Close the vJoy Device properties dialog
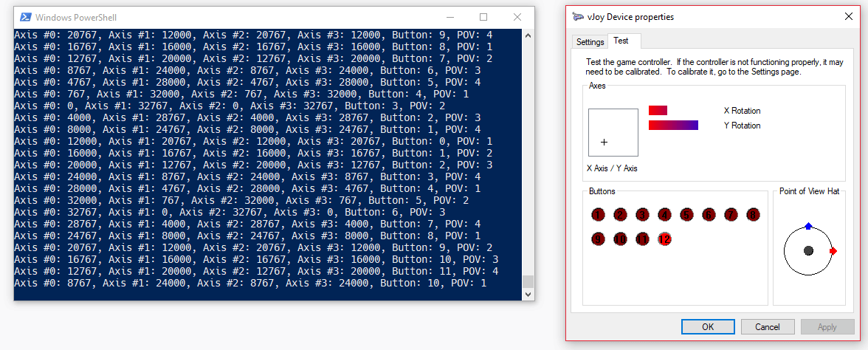Screen dimensions: 868x350 coord(848,16)
